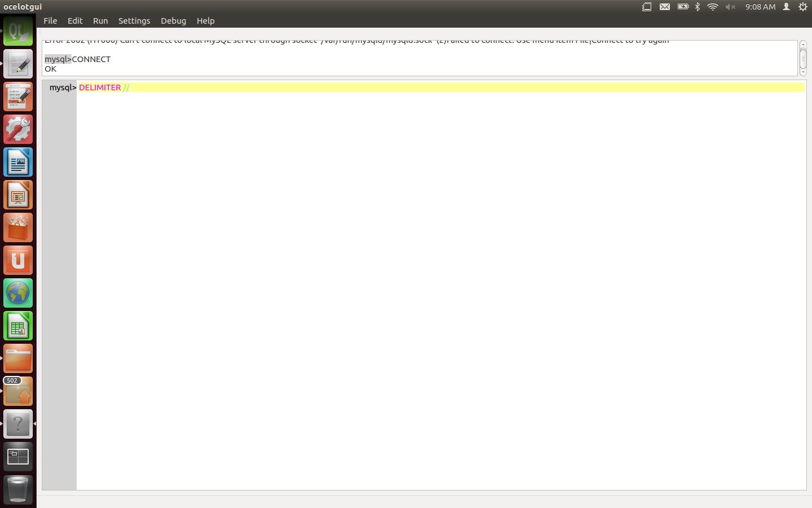Open LibreOffice Calc from the launcher
This screenshot has width=812, height=508.
tap(18, 326)
